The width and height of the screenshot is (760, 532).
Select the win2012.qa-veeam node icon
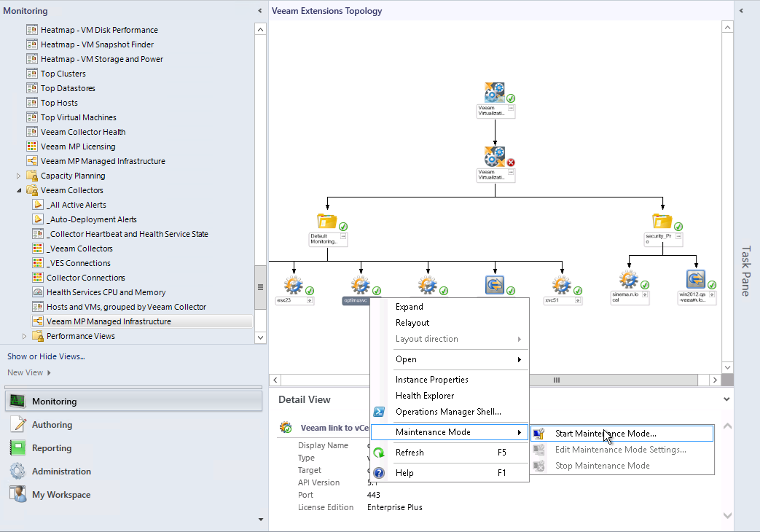696,279
